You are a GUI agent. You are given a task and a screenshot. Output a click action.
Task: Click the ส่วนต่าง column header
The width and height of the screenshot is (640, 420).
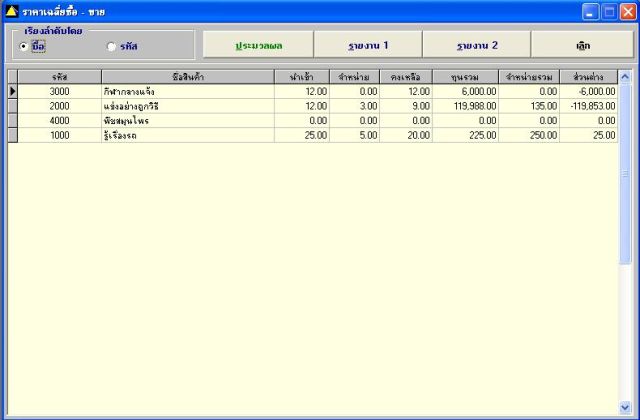click(589, 77)
